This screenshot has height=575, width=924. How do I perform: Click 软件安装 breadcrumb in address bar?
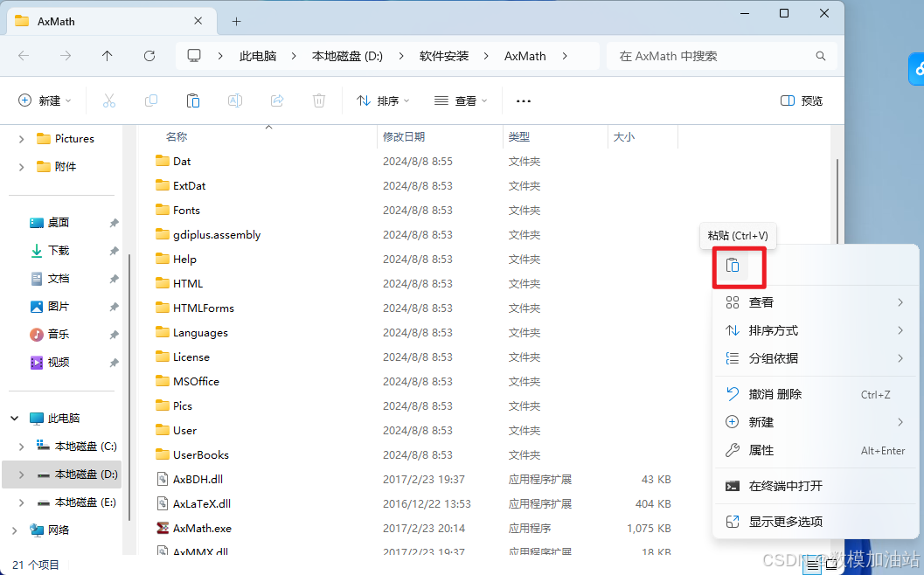(444, 56)
